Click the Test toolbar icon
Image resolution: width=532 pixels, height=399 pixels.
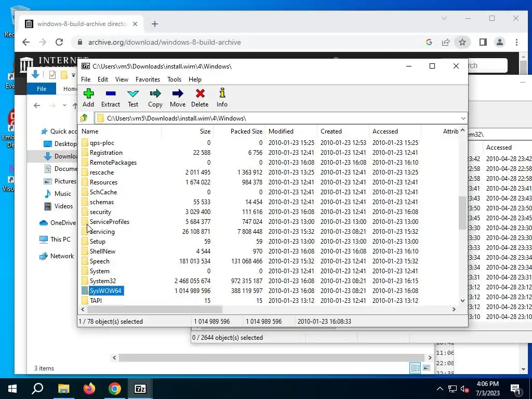click(133, 98)
